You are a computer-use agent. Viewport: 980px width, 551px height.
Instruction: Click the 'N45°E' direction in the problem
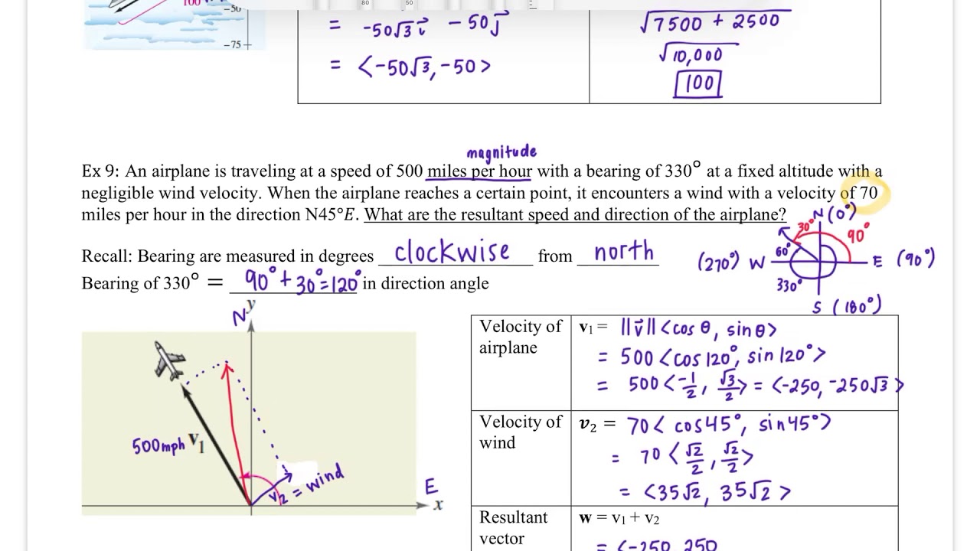pos(330,214)
